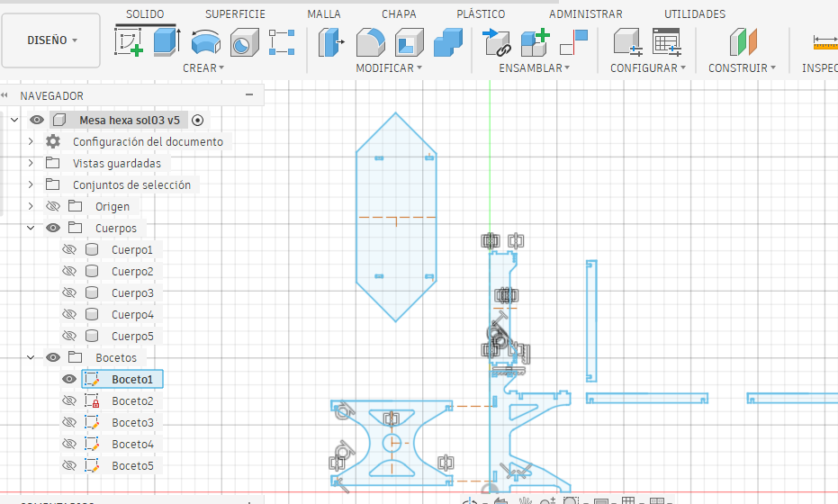838x504 pixels.
Task: Open the CONSTRUIR dropdown menu
Action: tap(742, 68)
